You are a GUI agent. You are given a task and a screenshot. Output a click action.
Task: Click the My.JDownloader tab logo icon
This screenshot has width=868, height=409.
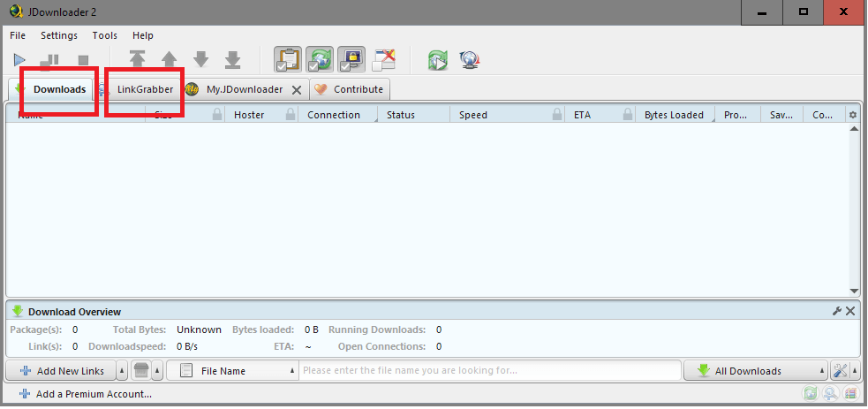(x=192, y=89)
